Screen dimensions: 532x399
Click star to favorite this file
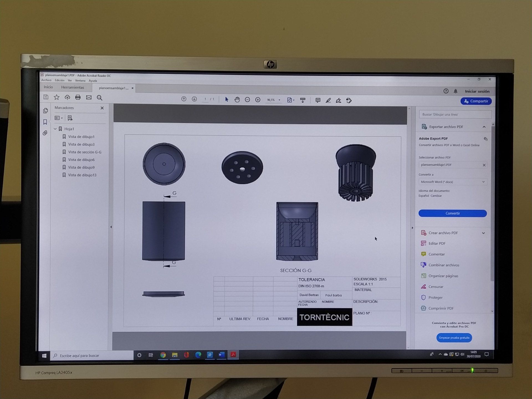tap(57, 97)
